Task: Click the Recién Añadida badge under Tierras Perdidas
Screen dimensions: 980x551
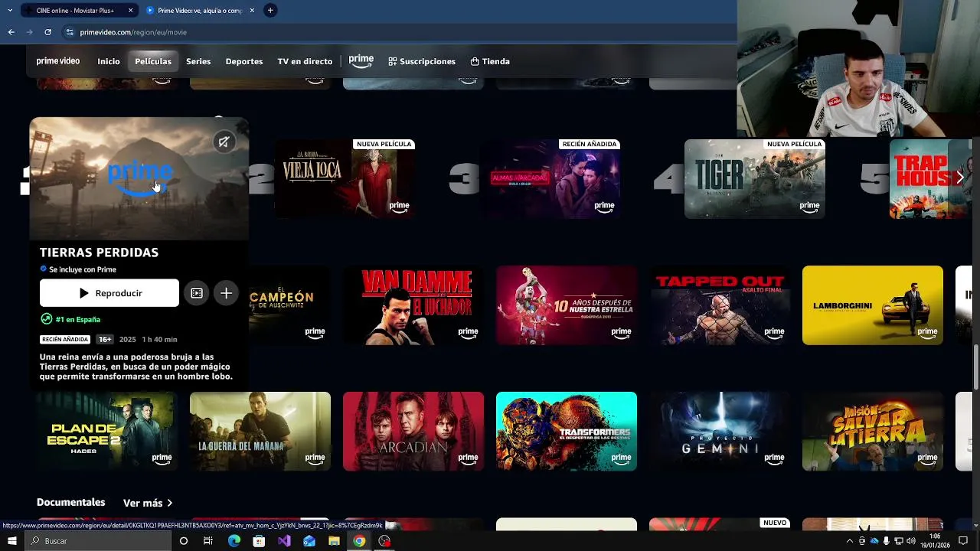Action: pyautogui.click(x=65, y=339)
